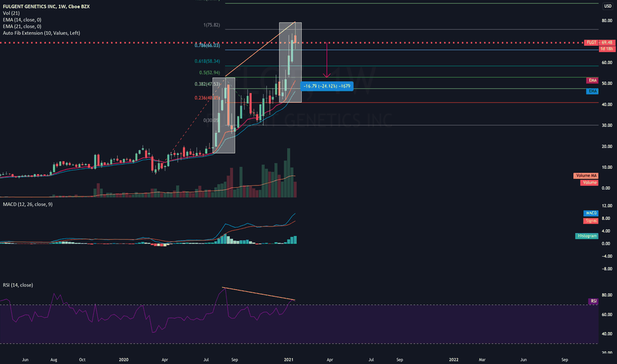Image resolution: width=617 pixels, height=364 pixels.
Task: Open the USD currency selector
Action: click(608, 6)
